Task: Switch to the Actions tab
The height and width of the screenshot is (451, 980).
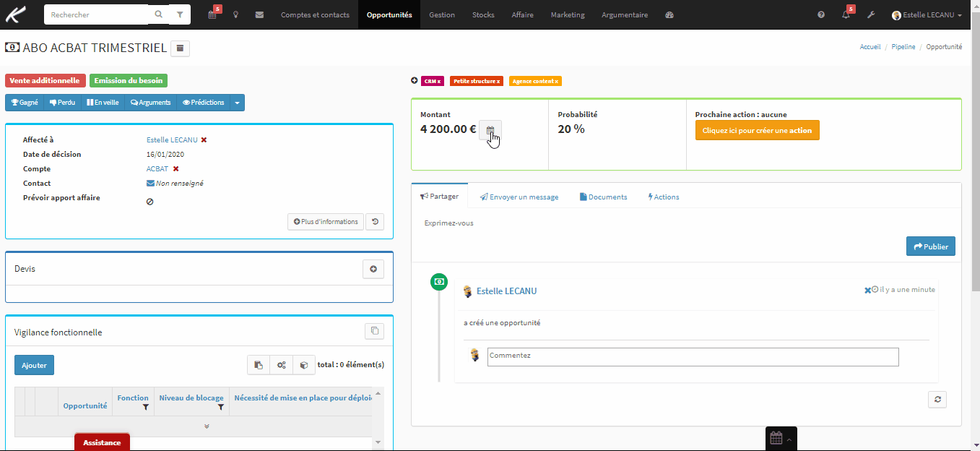Action: coord(664,197)
